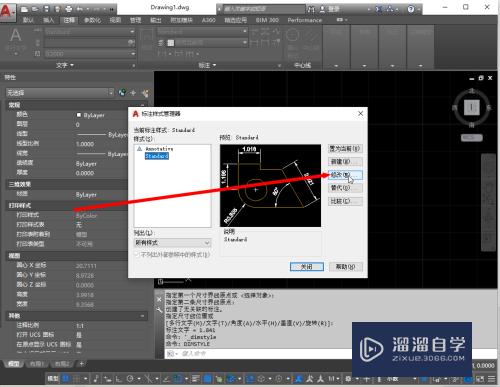Click the Annotative style triangle icon in styles list
Image resolution: width=500 pixels, height=387 pixels.
click(139, 149)
